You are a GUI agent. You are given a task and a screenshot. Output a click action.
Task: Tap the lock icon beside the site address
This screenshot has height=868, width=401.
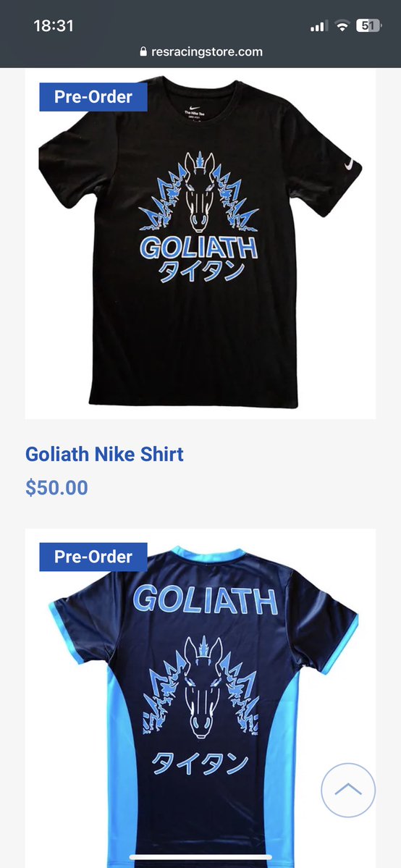[143, 51]
